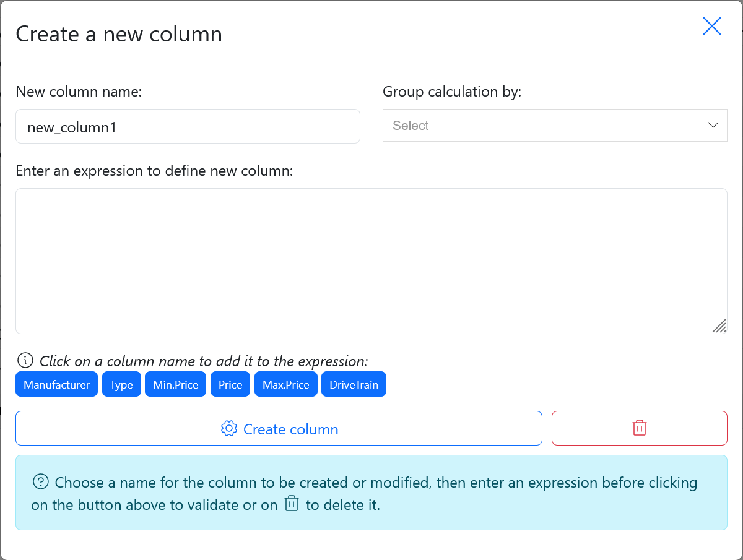Focus the expression text area
Screen dimensions: 743x560
[371, 261]
